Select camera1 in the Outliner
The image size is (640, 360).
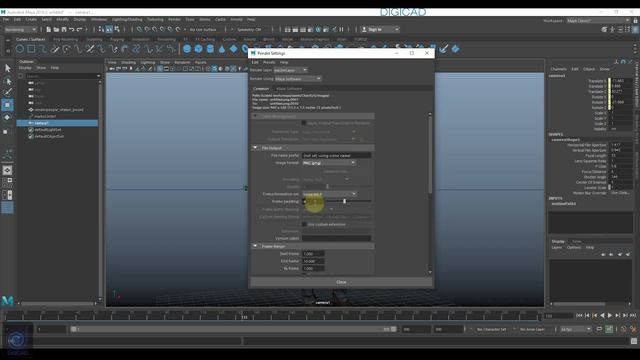click(x=57, y=123)
